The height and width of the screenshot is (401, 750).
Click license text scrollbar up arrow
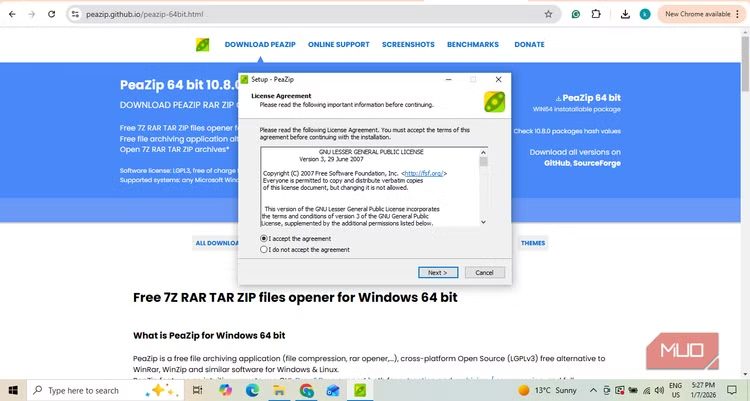[484, 152]
